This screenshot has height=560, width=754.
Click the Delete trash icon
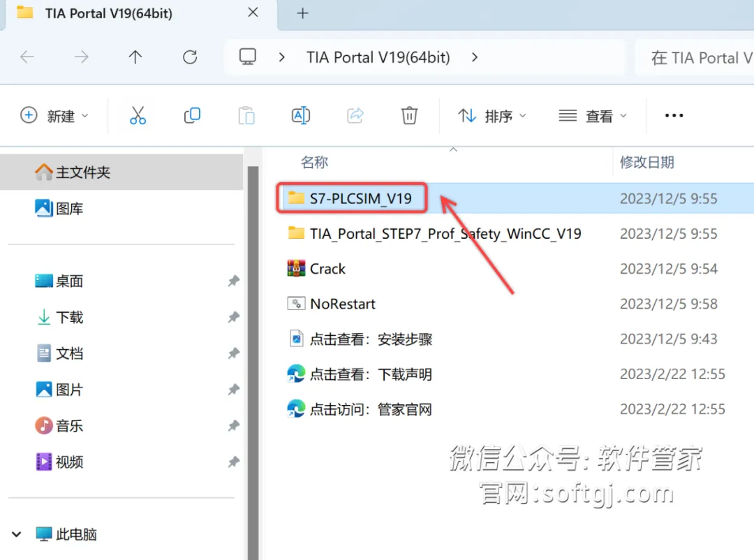tap(409, 115)
